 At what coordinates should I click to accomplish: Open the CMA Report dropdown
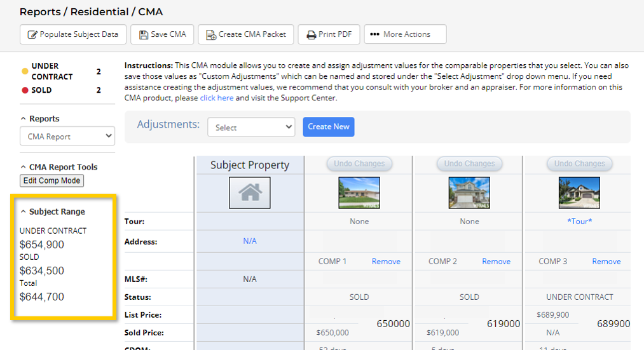(x=67, y=137)
